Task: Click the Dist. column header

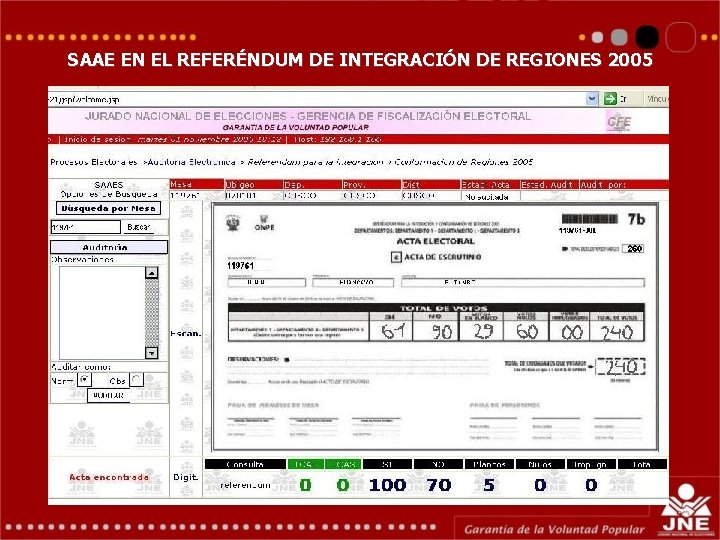Action: (431, 184)
